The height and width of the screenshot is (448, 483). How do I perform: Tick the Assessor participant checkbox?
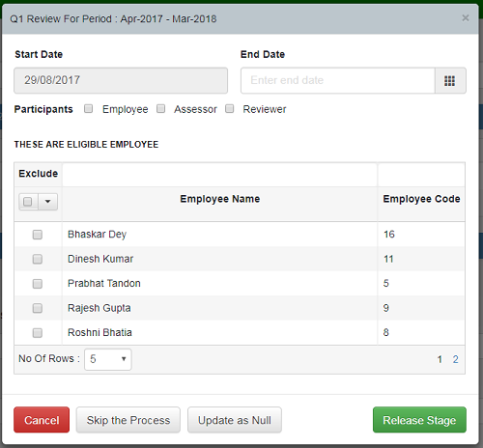(160, 109)
